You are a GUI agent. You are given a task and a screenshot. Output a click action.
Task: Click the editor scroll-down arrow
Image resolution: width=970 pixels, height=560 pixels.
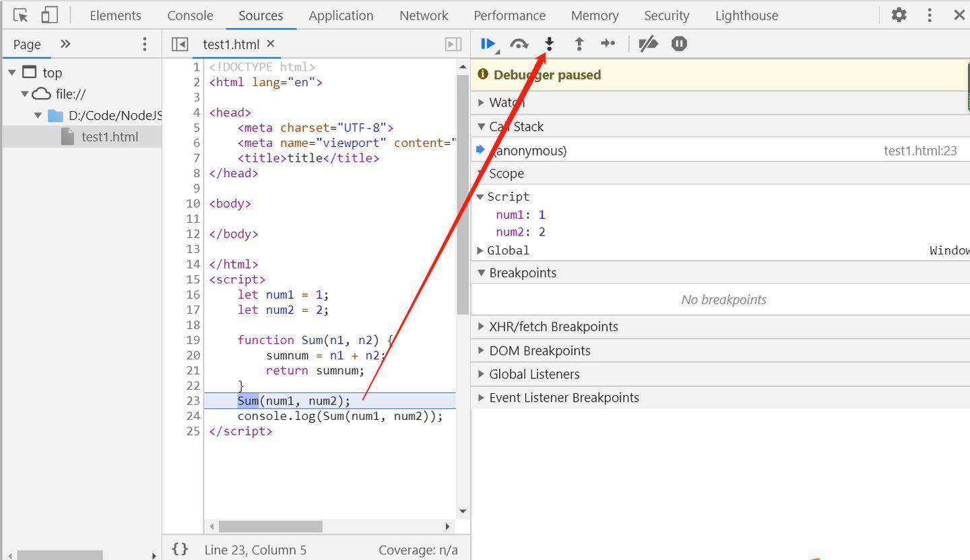click(463, 512)
